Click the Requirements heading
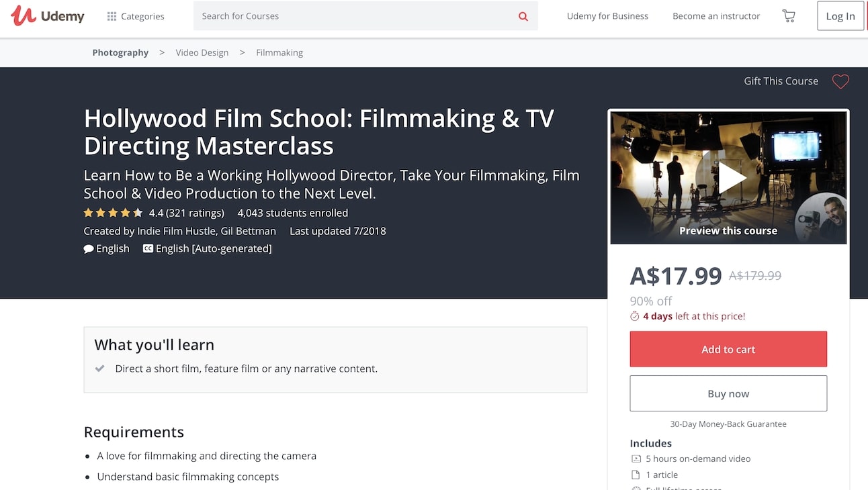This screenshot has width=868, height=490. pyautogui.click(x=134, y=432)
